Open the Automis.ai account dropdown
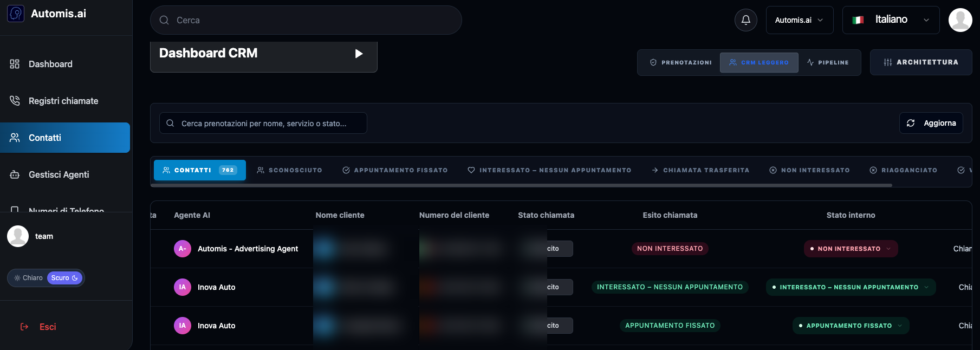 800,20
